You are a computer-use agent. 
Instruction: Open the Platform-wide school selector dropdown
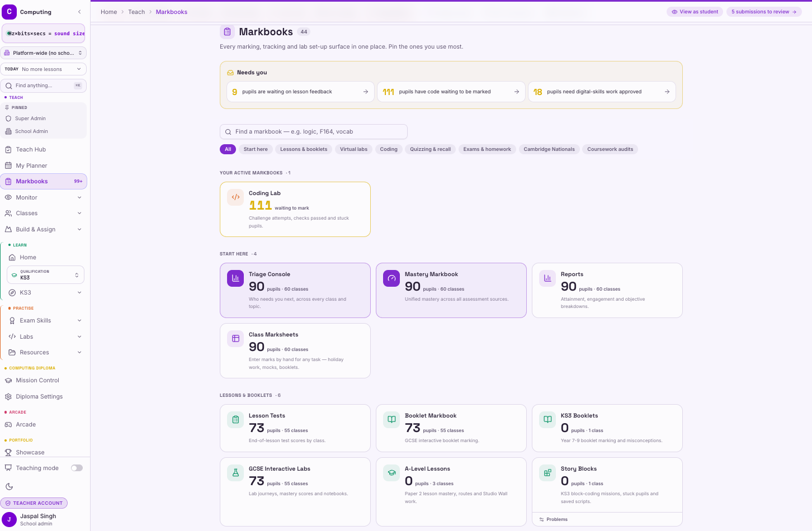(44, 53)
